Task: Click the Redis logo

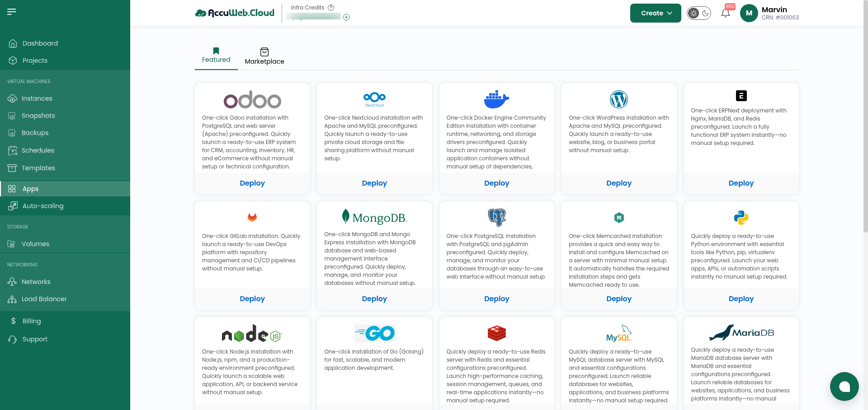Action: pyautogui.click(x=496, y=333)
